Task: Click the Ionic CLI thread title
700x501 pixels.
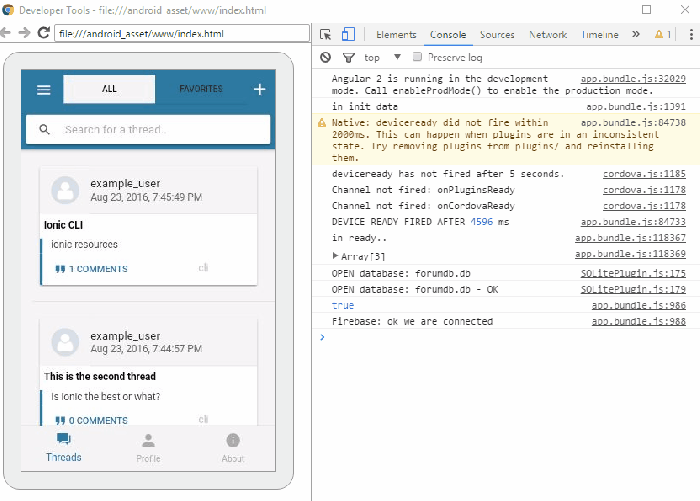Action: tap(63, 225)
